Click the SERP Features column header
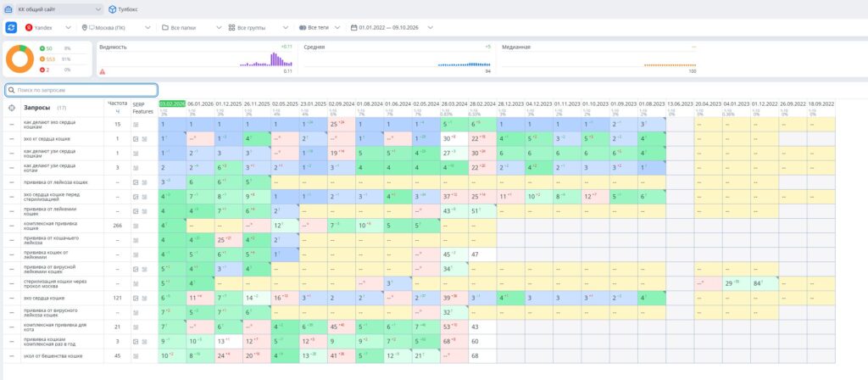This screenshot has height=380, width=868. [x=142, y=108]
